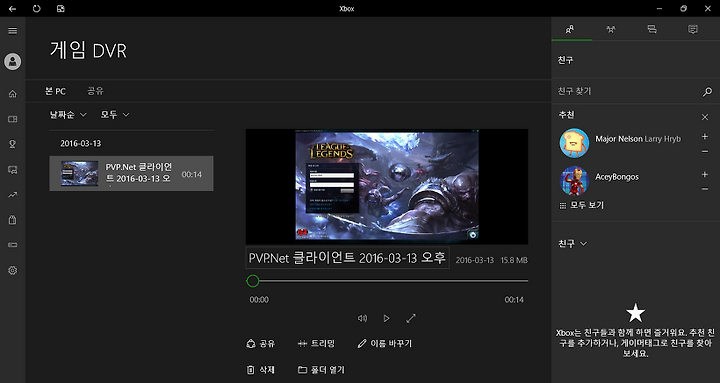Viewport: 720px width, 383px height.
Task: Add Major Nelson as friend with plus
Action: click(705, 136)
